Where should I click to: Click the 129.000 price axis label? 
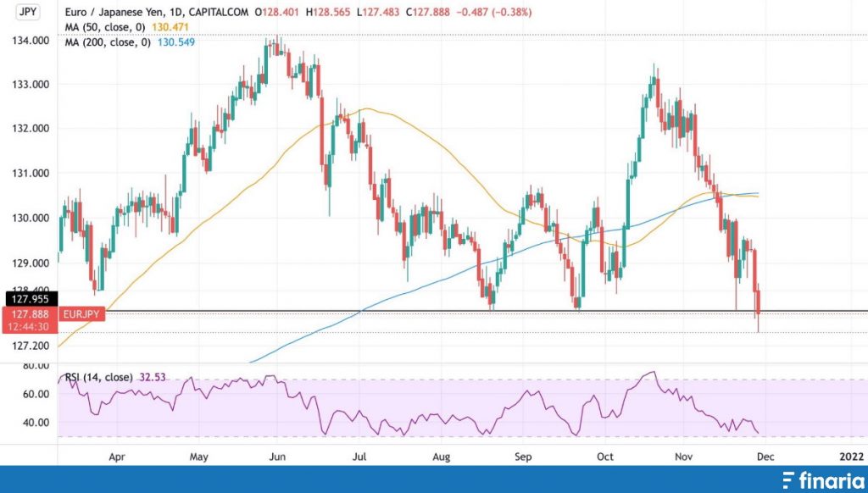pyautogui.click(x=31, y=263)
